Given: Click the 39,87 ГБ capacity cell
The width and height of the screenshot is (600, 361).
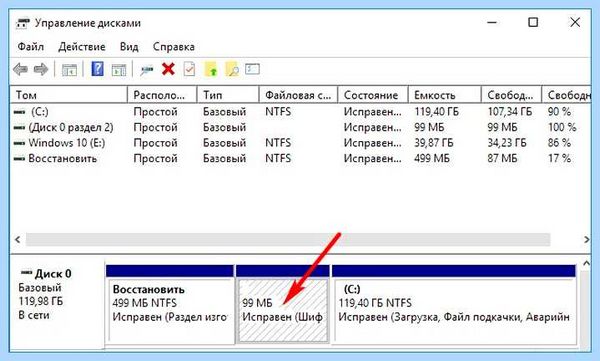Looking at the screenshot, I should [x=434, y=143].
